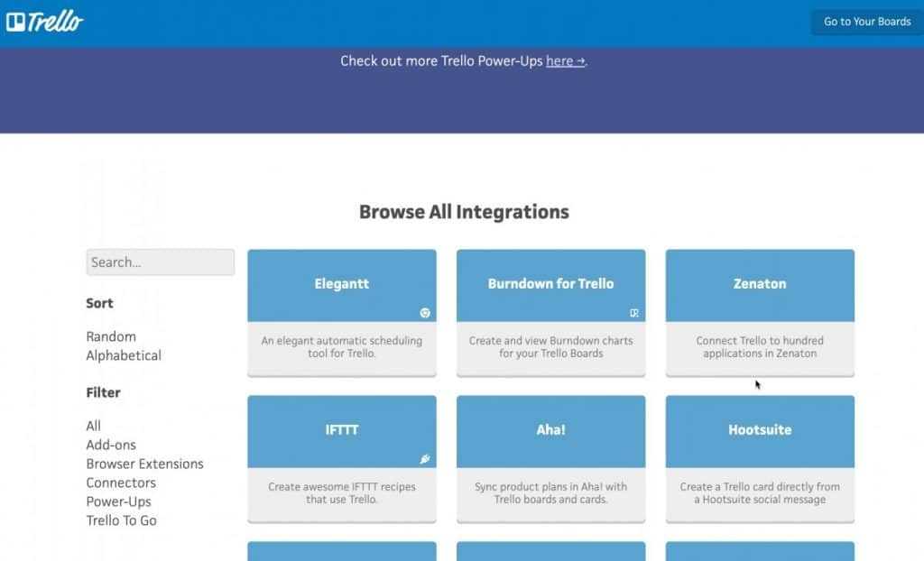Sort integrations Alphabetical
The image size is (924, 561).
point(124,355)
